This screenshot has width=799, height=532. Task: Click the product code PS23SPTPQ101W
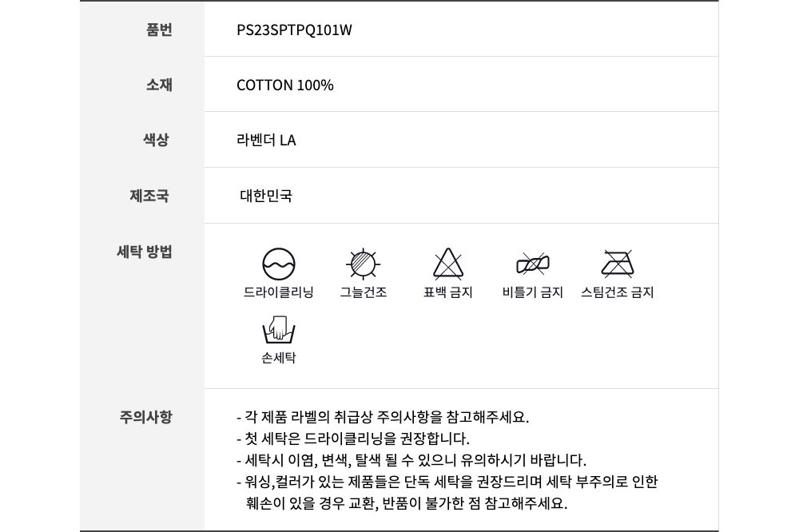294,30
